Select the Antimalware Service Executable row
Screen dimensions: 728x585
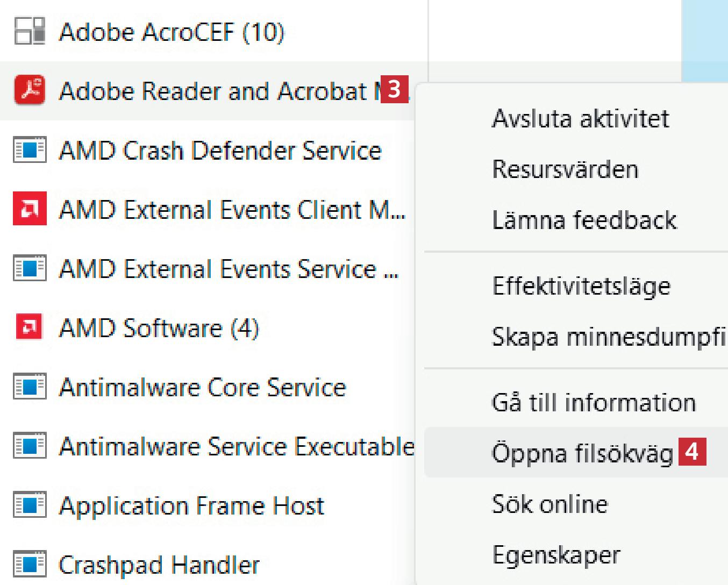coord(237,446)
